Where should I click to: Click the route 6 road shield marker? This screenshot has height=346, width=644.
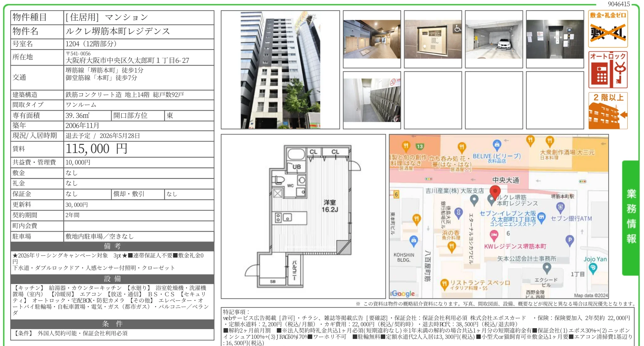click(396, 194)
